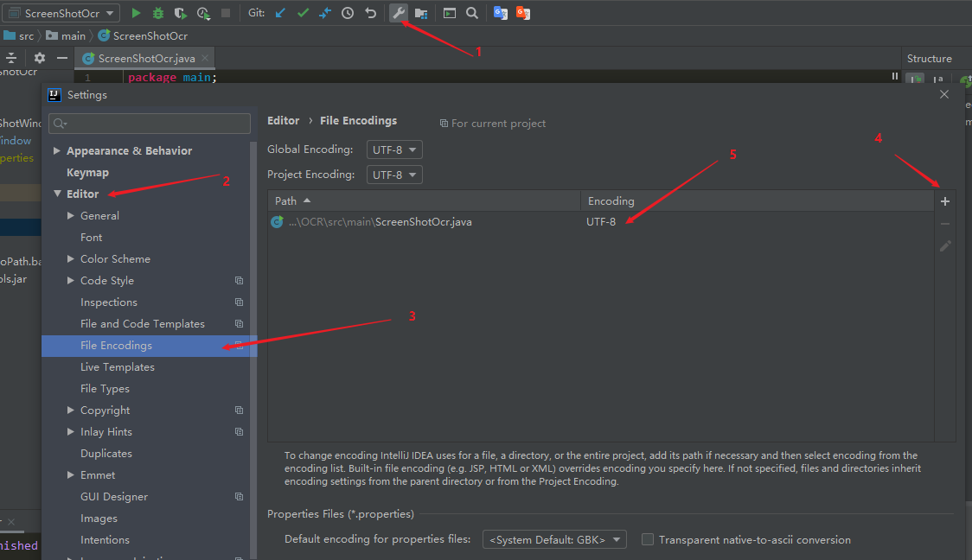Open the default properties encoding dropdown

tap(554, 539)
